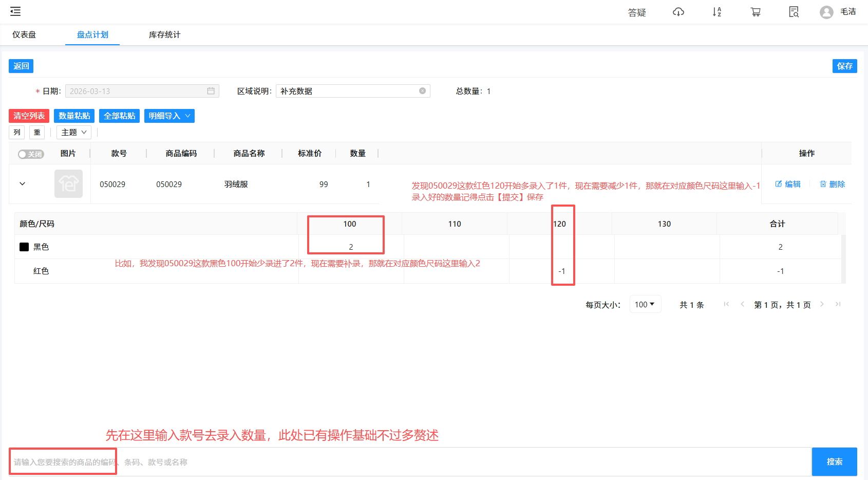Open the page size 100 dropdown
The height and width of the screenshot is (480, 868).
[645, 304]
